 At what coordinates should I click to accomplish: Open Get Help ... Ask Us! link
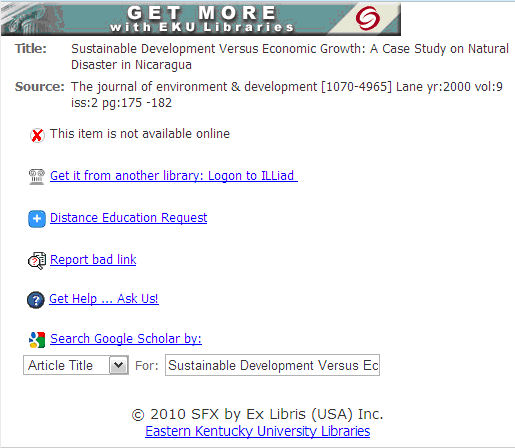click(x=104, y=299)
